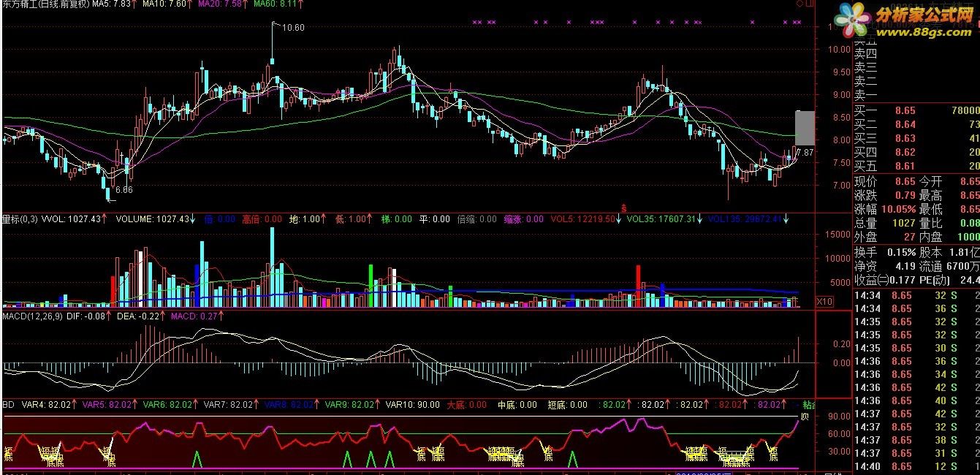
Task: Click the 今开 opening price label
Action: [930, 181]
